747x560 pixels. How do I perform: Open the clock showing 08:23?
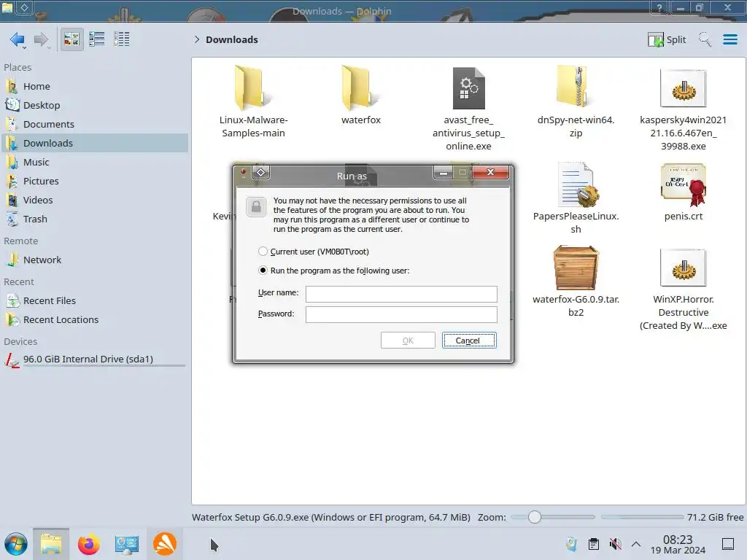[678, 544]
